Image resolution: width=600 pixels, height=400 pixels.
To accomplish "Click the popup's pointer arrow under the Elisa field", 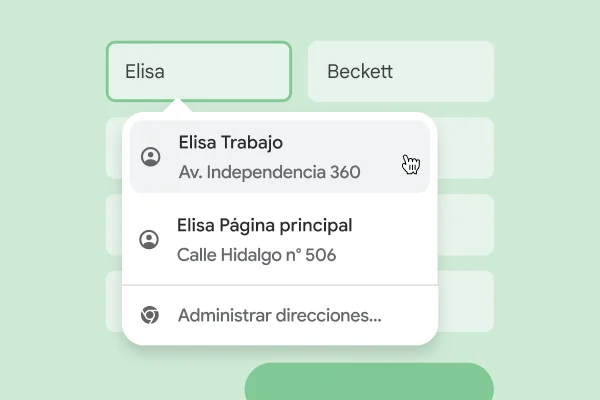I will 178,106.
